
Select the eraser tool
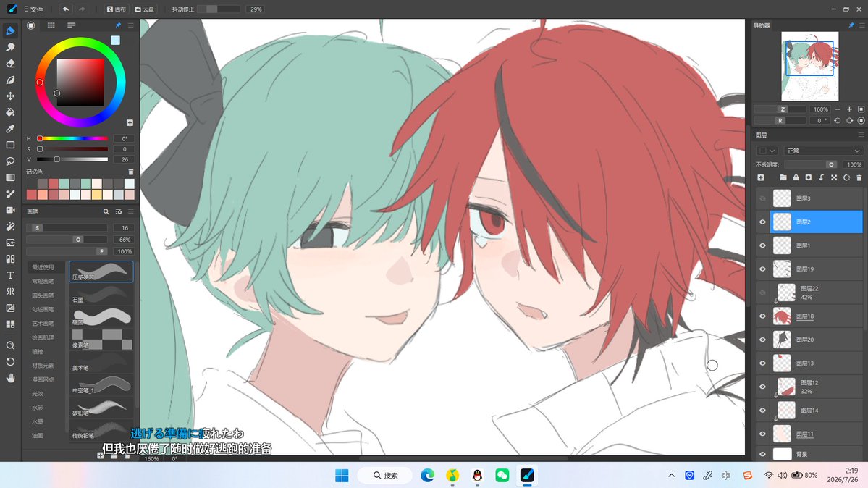(10, 63)
